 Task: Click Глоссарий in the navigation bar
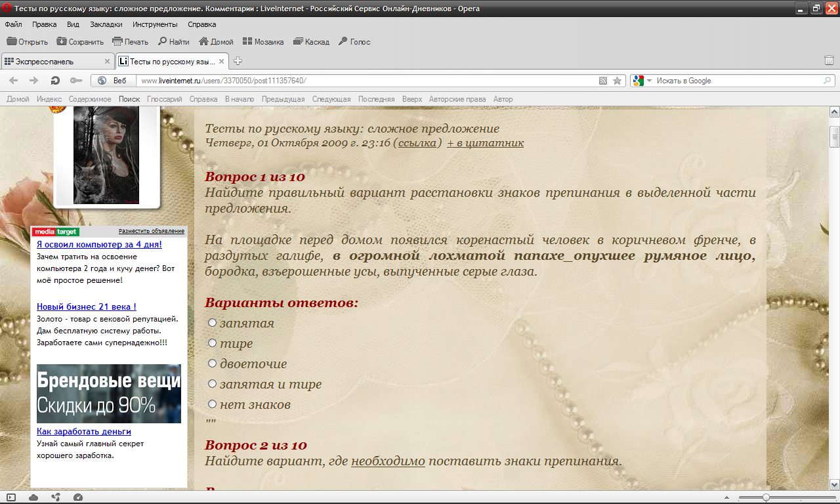[x=164, y=99]
